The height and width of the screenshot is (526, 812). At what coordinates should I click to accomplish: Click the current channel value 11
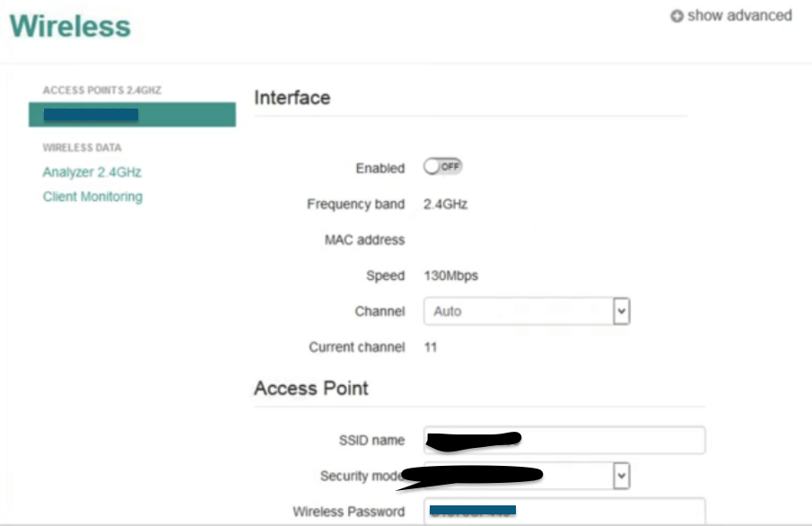point(431,346)
